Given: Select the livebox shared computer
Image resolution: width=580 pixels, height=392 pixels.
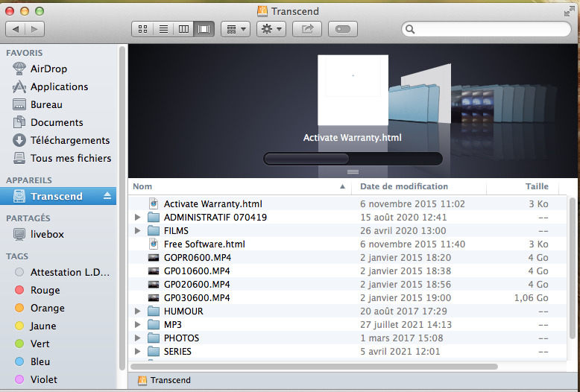Looking at the screenshot, I should click(x=47, y=234).
